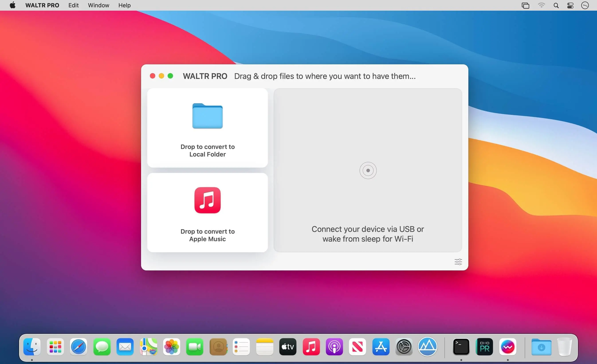
Task: Open WALTR PRO settings sliders icon
Action: (458, 262)
